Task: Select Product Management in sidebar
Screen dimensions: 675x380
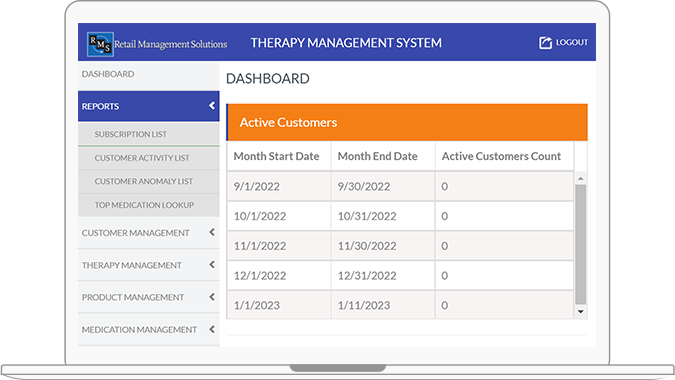Action: [149, 297]
